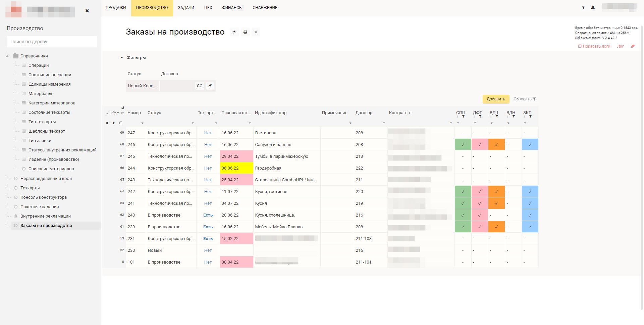Viewport: 644px width, 325px height.
Task: Open the Договор column dropdown arrow
Action: point(384,123)
